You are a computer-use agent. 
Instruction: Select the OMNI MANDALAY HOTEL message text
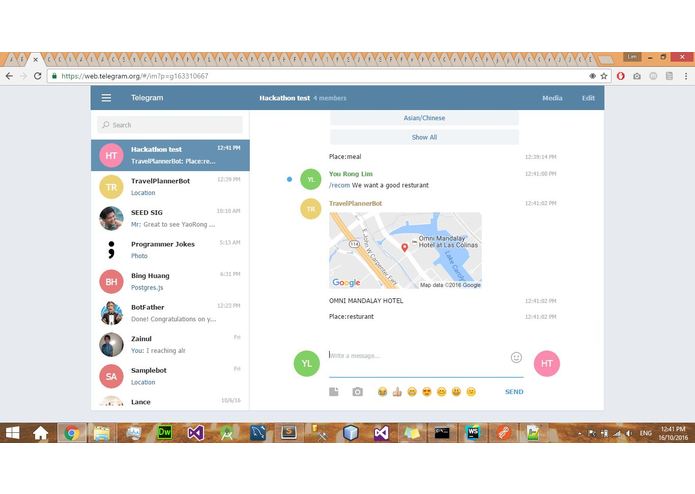pos(366,300)
